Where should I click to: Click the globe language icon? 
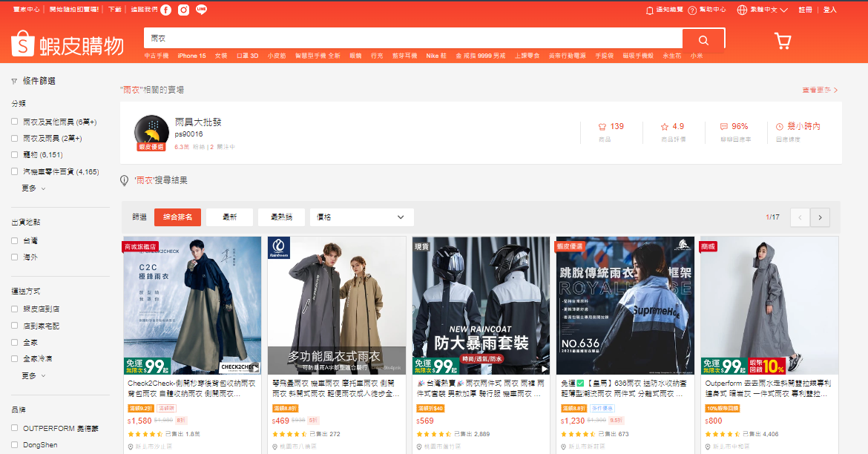pos(742,10)
